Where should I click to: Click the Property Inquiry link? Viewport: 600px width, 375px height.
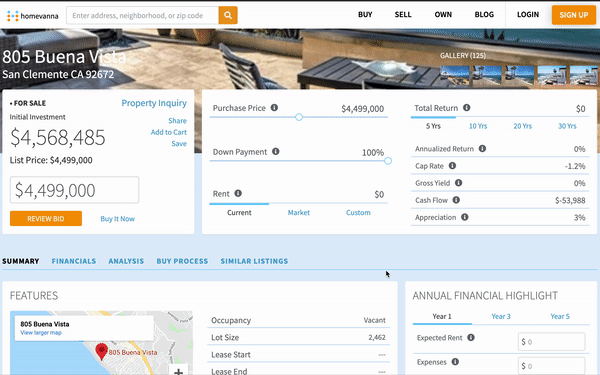pyautogui.click(x=154, y=103)
